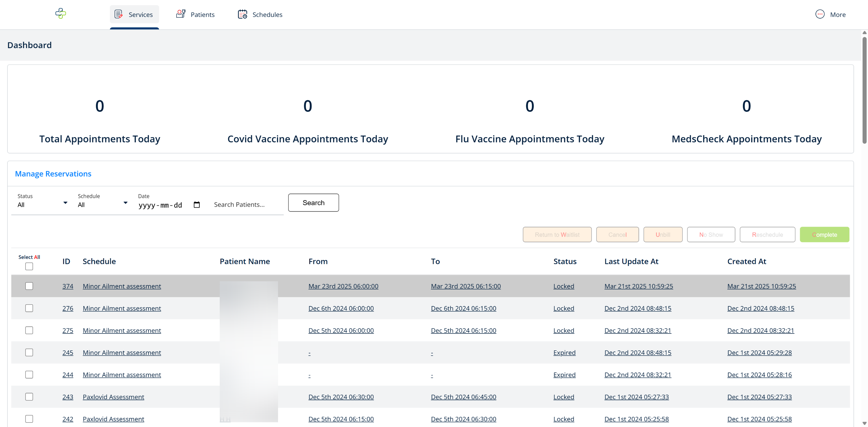
Task: Check the box for reservation 374
Action: (29, 286)
